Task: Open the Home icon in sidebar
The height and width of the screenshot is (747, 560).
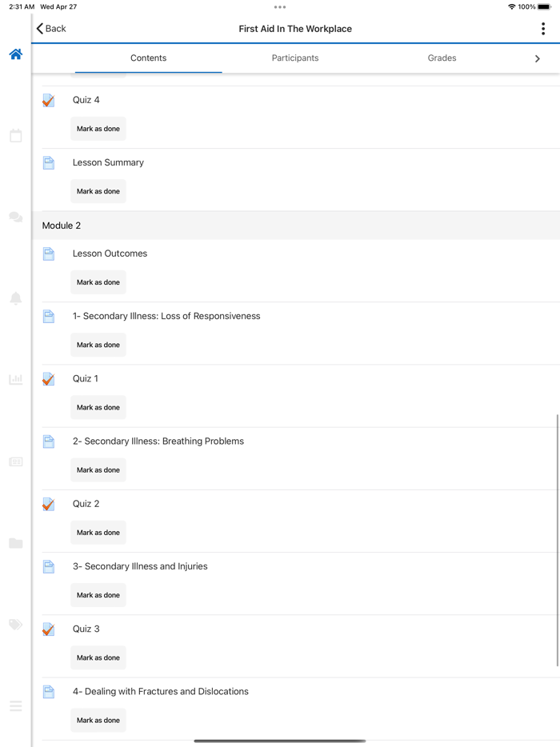Action: tap(15, 54)
